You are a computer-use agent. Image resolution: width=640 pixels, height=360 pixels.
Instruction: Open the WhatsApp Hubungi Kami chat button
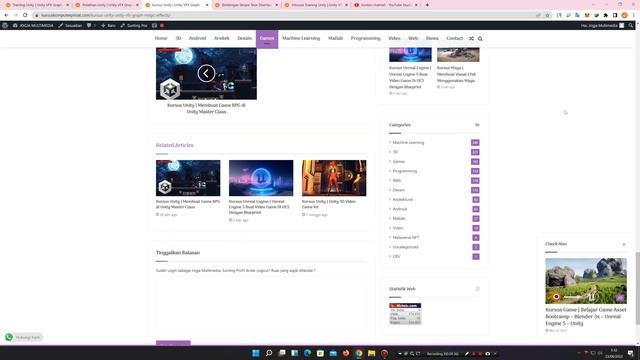[23, 337]
